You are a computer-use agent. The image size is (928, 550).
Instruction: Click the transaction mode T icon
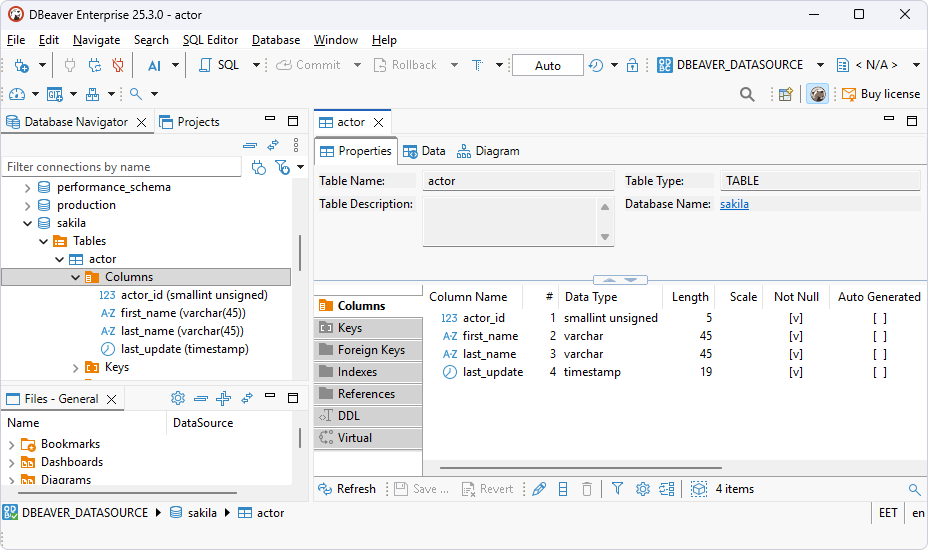(478, 65)
